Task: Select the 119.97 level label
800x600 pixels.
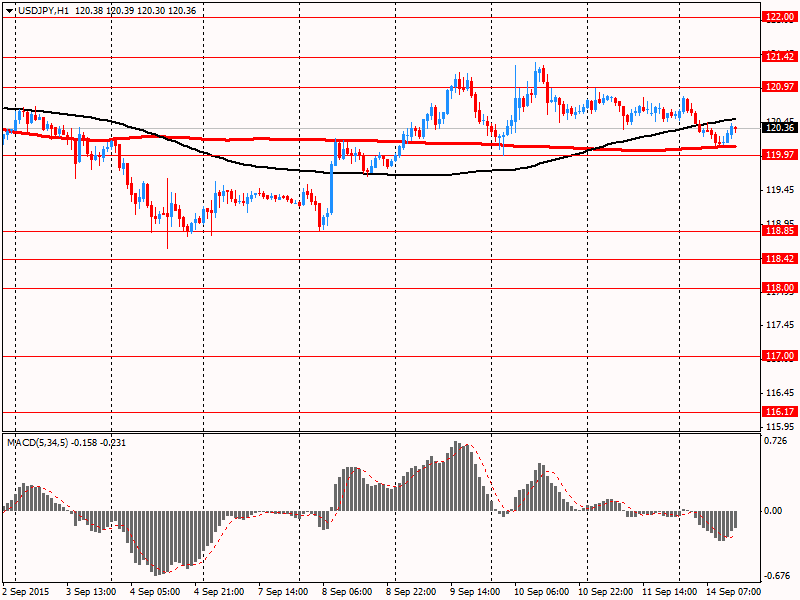Action: coord(778,155)
